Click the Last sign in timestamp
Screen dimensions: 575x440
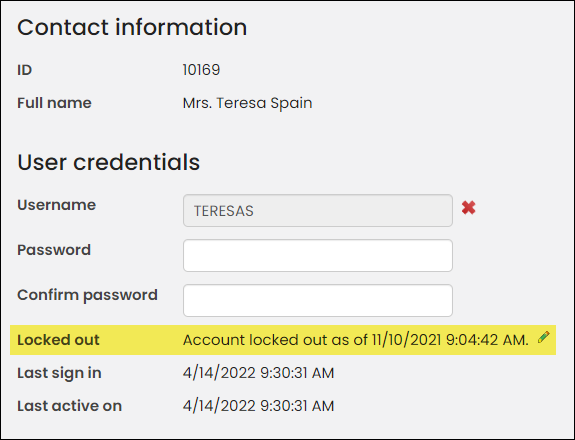coord(259,373)
